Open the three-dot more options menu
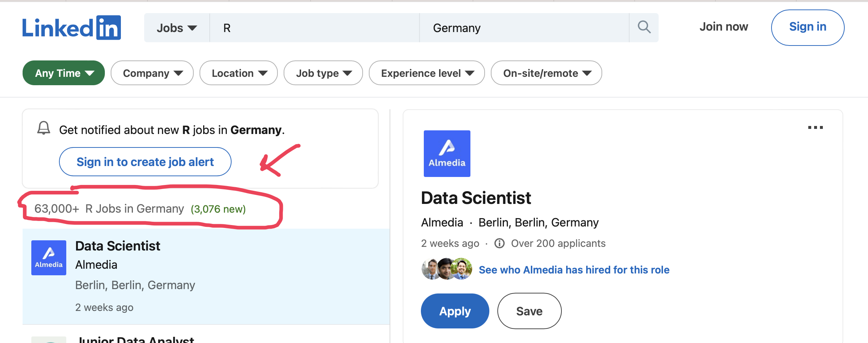Screen dimensions: 868x343 pyautogui.click(x=815, y=127)
